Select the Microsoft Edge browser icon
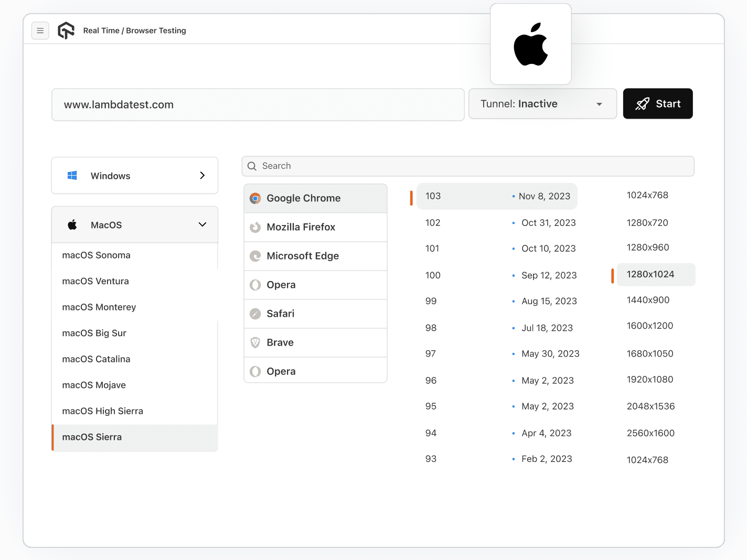Image resolution: width=747 pixels, height=560 pixels. point(255,256)
